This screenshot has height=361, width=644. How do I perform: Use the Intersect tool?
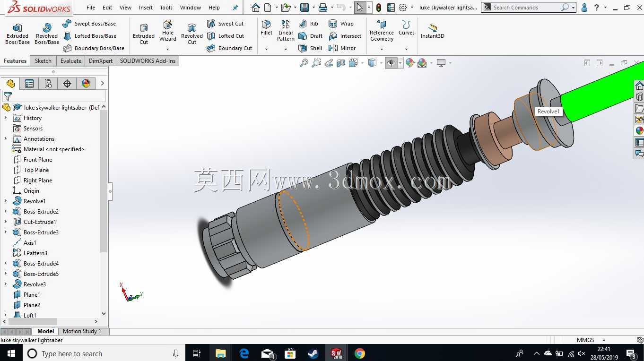[345, 36]
